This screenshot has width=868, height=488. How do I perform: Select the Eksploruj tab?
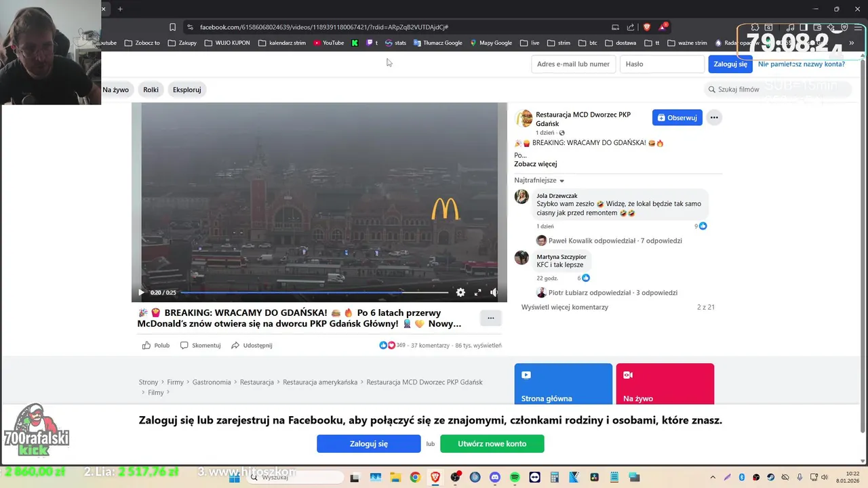tap(186, 89)
